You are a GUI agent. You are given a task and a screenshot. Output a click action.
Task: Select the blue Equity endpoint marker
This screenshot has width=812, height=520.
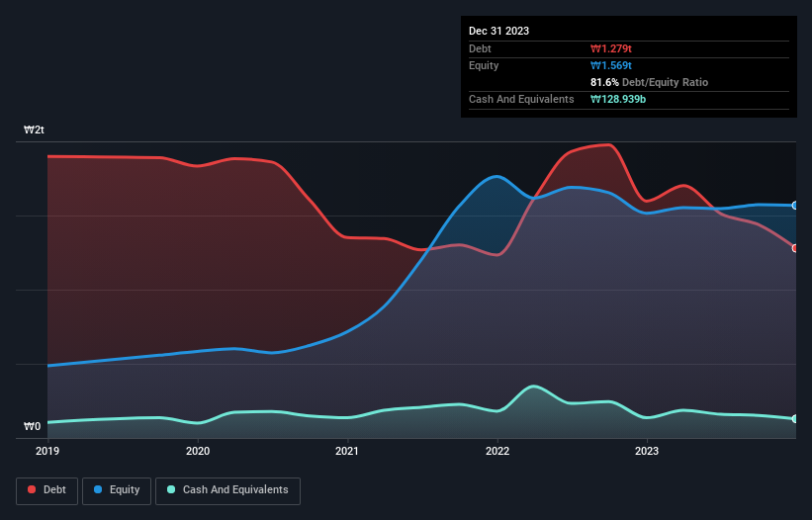click(x=795, y=206)
